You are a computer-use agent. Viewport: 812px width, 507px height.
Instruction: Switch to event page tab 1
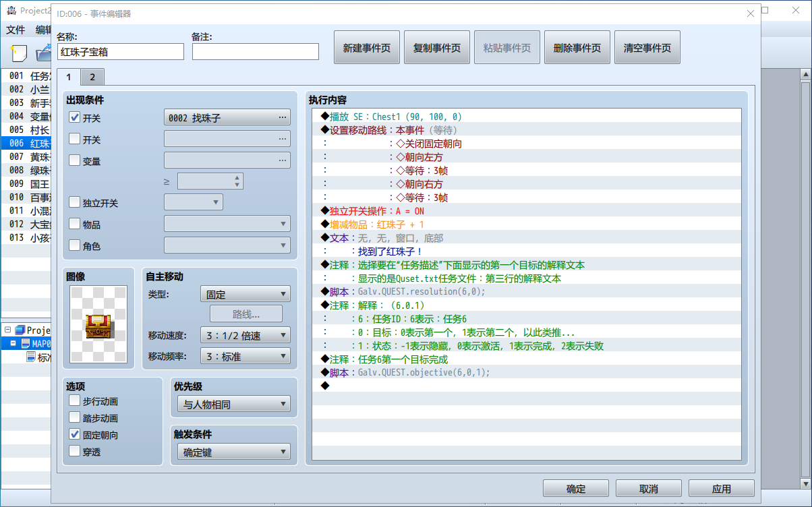point(69,76)
